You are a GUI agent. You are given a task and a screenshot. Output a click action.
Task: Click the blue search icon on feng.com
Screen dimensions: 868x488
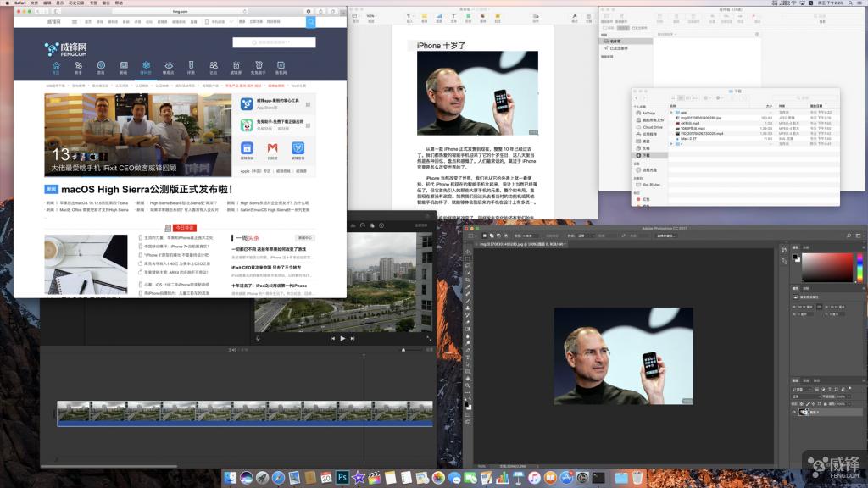click(x=310, y=22)
